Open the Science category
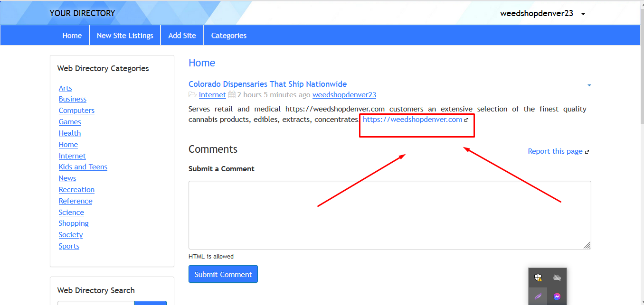Viewport: 644px width, 305px height. tap(71, 213)
